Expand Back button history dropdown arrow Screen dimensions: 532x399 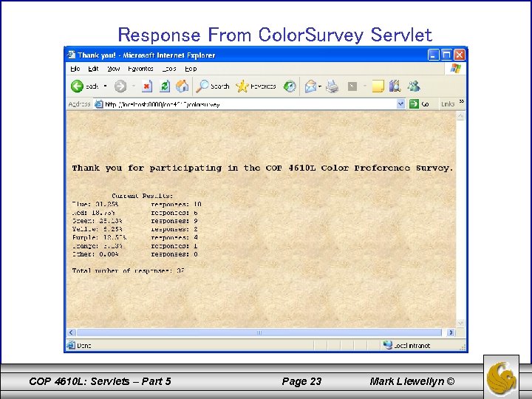105,86
